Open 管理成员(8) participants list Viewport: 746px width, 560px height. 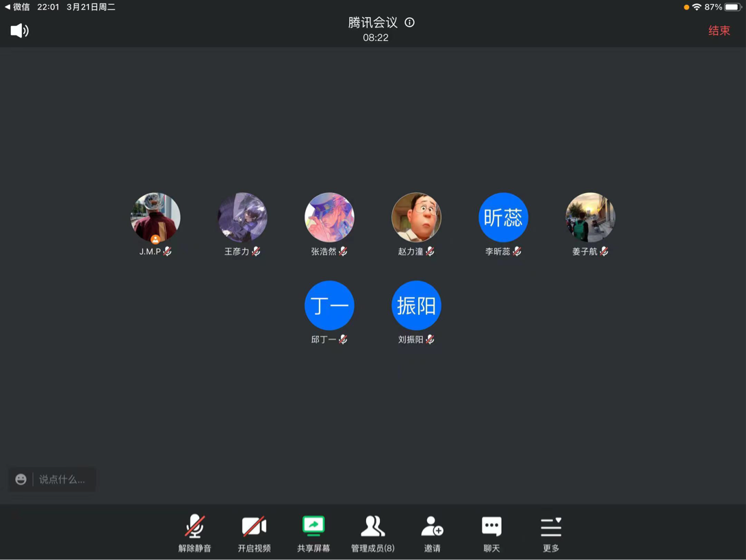click(x=372, y=533)
